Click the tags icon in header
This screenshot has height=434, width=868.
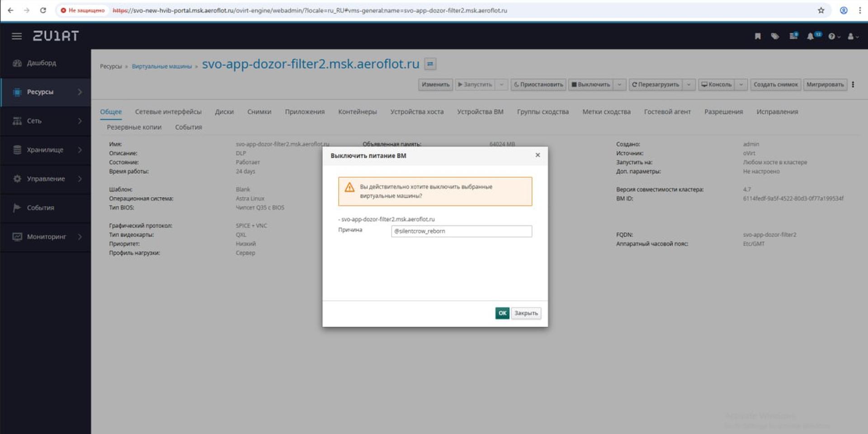[775, 36]
